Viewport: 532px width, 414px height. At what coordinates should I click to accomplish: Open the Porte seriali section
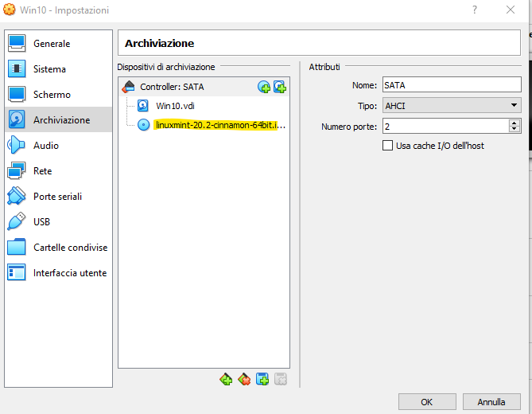pyautogui.click(x=58, y=197)
